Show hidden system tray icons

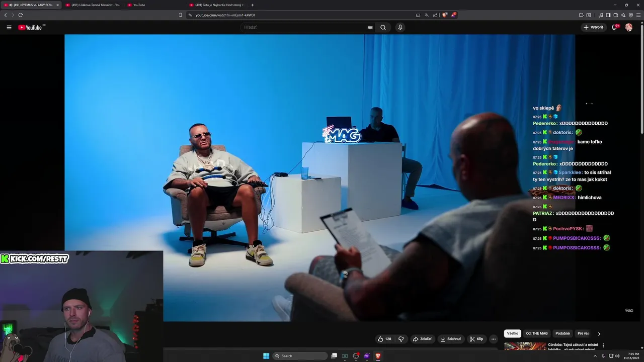pyautogui.click(x=595, y=356)
